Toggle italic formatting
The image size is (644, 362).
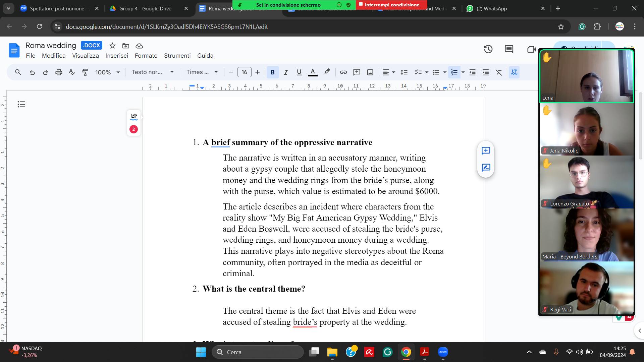tap(286, 72)
